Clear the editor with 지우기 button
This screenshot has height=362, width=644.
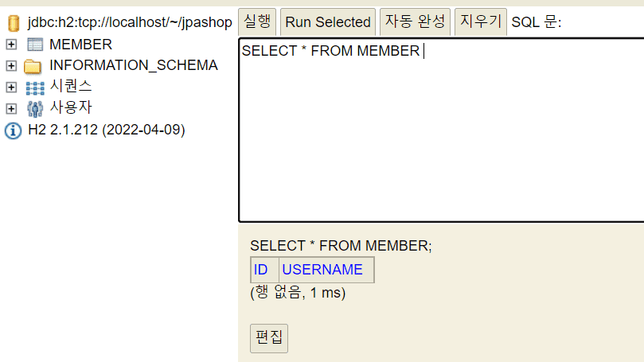481,21
